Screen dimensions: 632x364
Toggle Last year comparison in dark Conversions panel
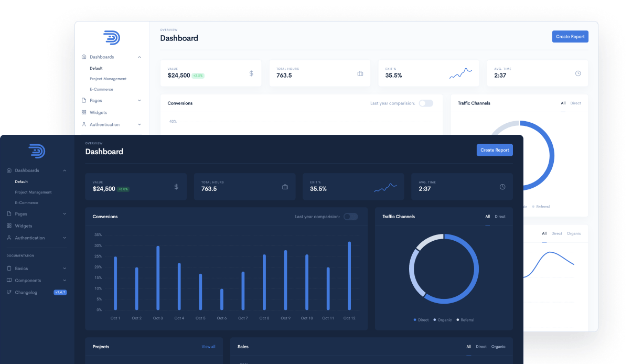tap(350, 217)
